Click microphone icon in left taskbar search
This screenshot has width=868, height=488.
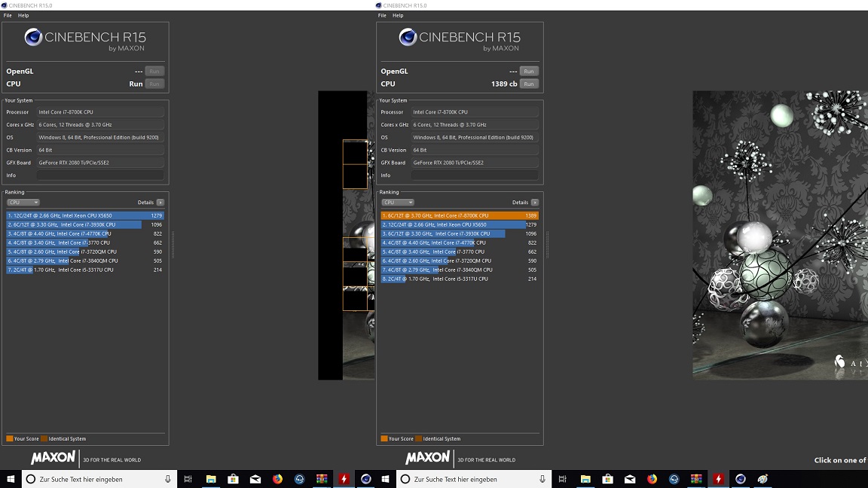pyautogui.click(x=168, y=479)
